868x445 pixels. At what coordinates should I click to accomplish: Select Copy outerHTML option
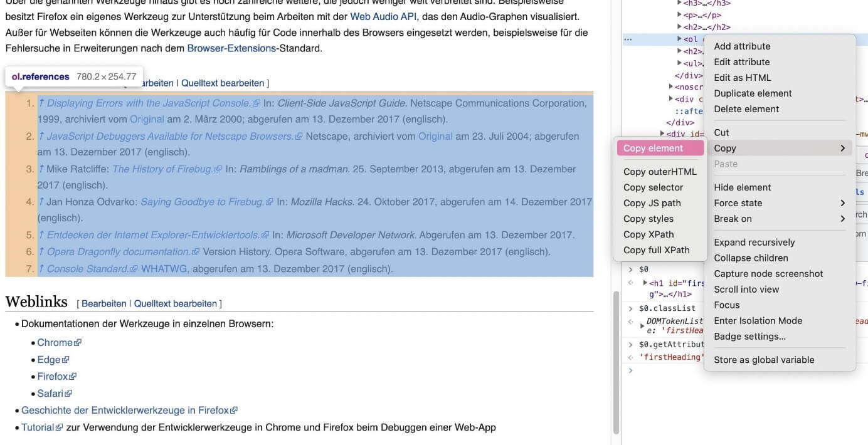coord(659,172)
